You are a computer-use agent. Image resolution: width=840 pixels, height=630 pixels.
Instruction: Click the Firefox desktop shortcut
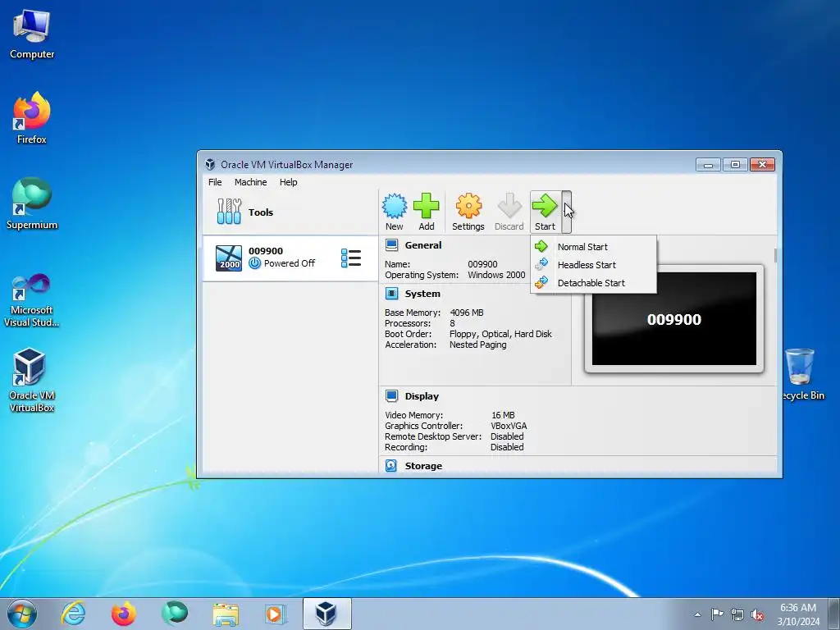[x=32, y=118]
